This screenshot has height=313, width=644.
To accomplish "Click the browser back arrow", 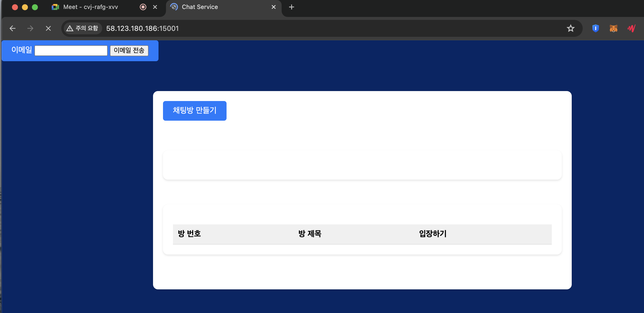I will 12,28.
